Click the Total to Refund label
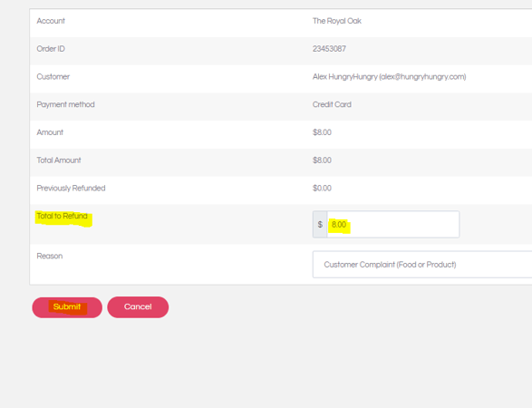 point(63,216)
